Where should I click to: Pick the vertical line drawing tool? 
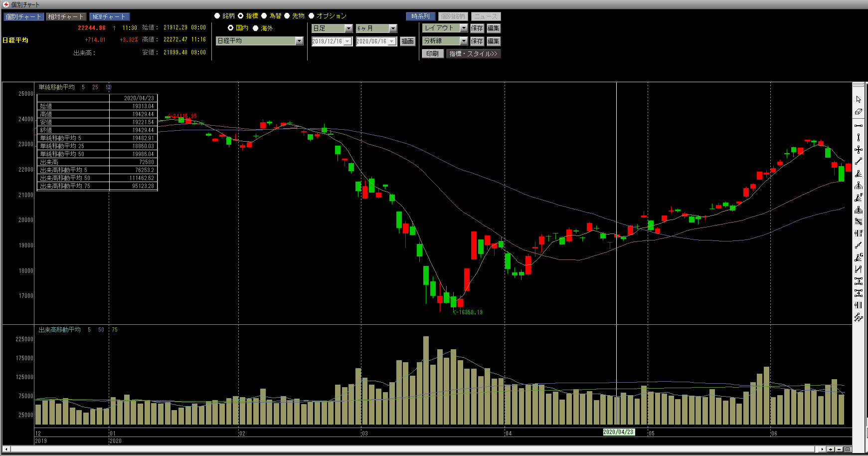(858, 137)
